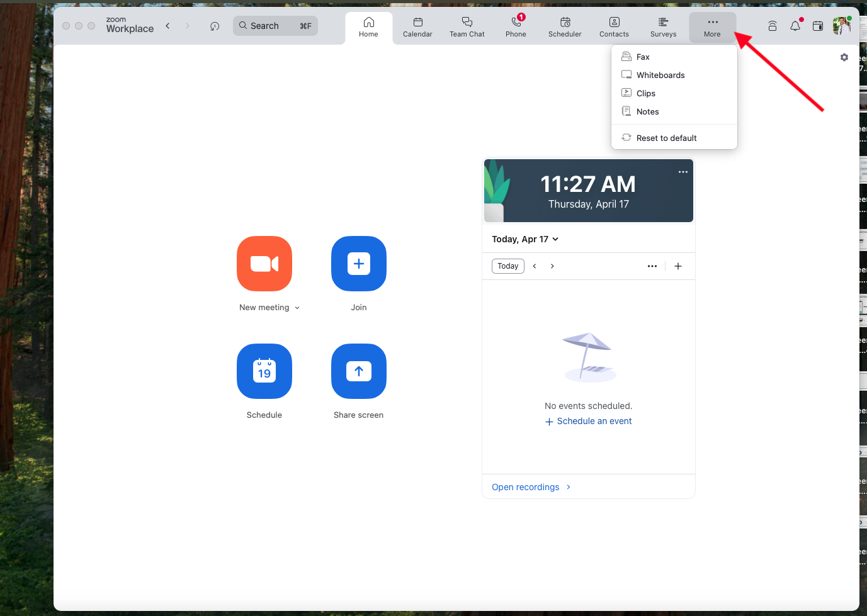Click Reset to default option

tap(674, 138)
